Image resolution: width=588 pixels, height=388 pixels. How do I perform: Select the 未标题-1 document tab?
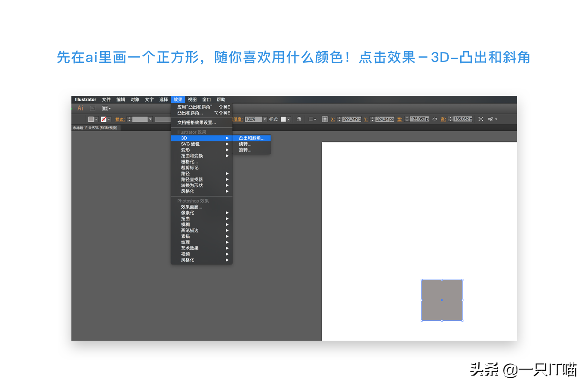point(95,128)
